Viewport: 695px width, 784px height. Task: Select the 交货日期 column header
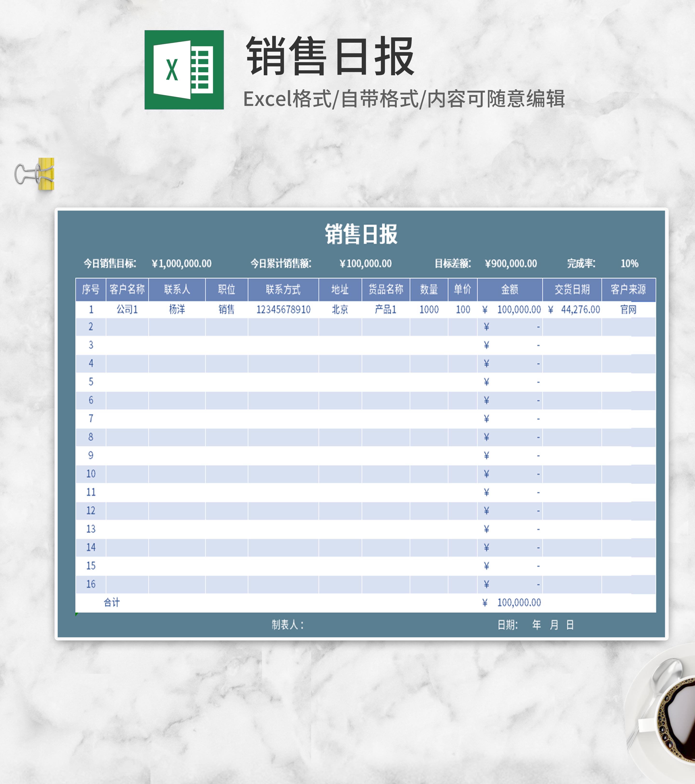pos(572,289)
